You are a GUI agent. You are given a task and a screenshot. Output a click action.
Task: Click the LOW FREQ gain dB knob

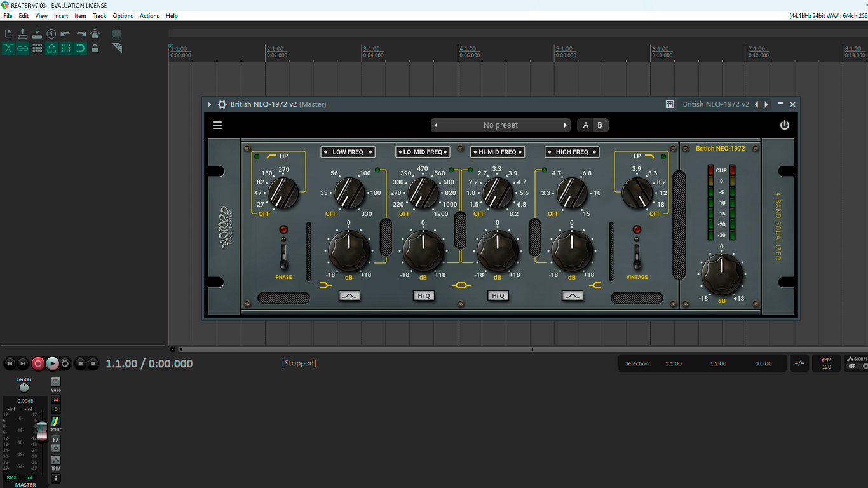coord(349,250)
